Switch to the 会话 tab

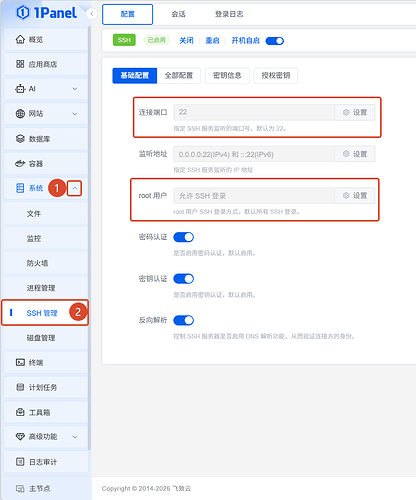178,14
